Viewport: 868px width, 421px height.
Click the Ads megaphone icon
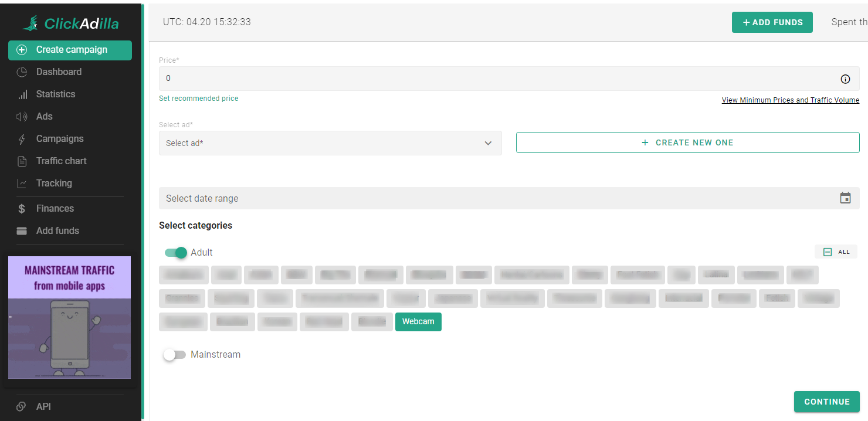click(x=22, y=117)
